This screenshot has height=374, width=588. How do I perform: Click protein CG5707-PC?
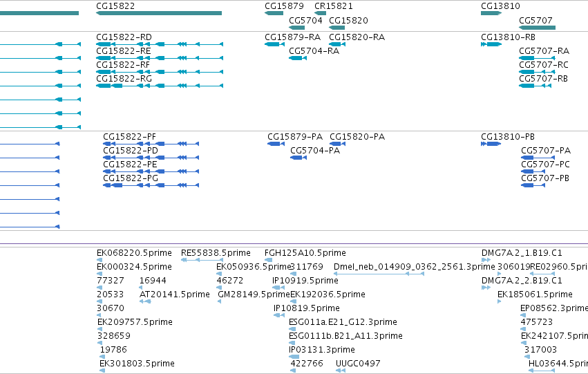(533, 171)
